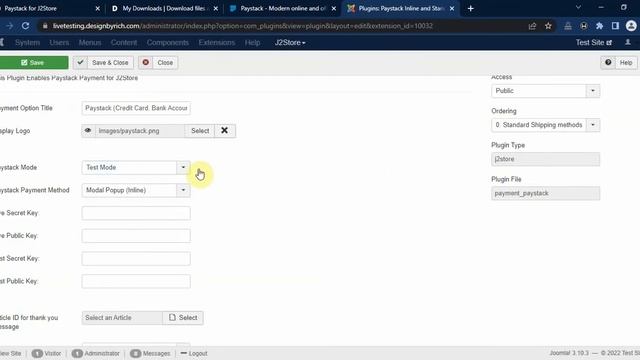Image resolution: width=640 pixels, height=360 pixels.
Task: Click the Close button in toolbar
Action: tap(158, 62)
